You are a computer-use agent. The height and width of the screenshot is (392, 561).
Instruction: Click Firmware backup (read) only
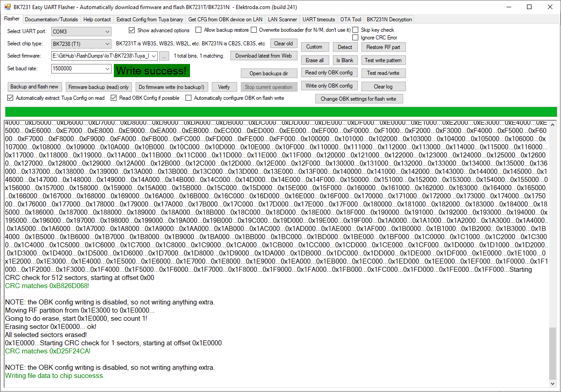[x=98, y=87]
